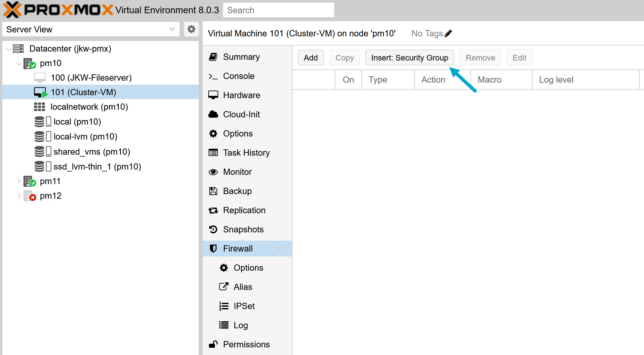644x355 pixels.
Task: Open the Replication panel
Action: pyautogui.click(x=244, y=210)
